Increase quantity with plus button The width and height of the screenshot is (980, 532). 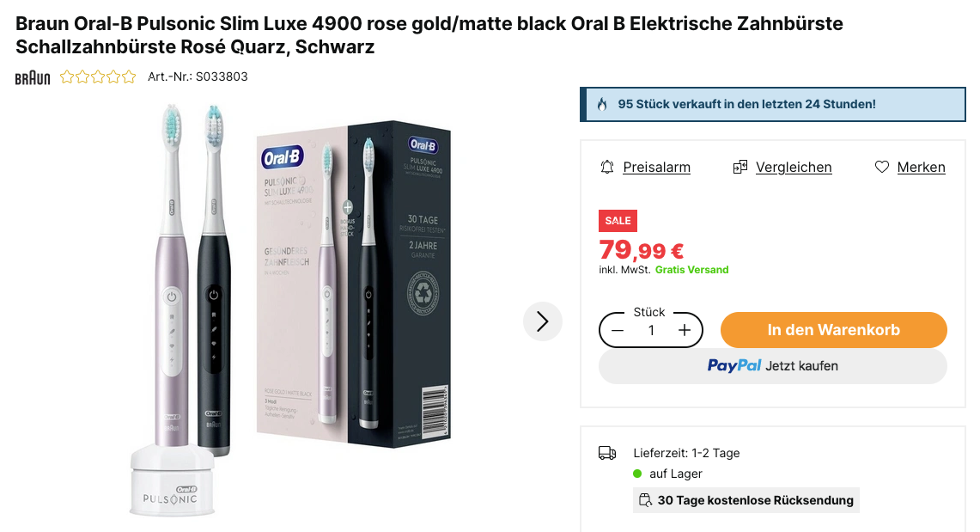[685, 330]
